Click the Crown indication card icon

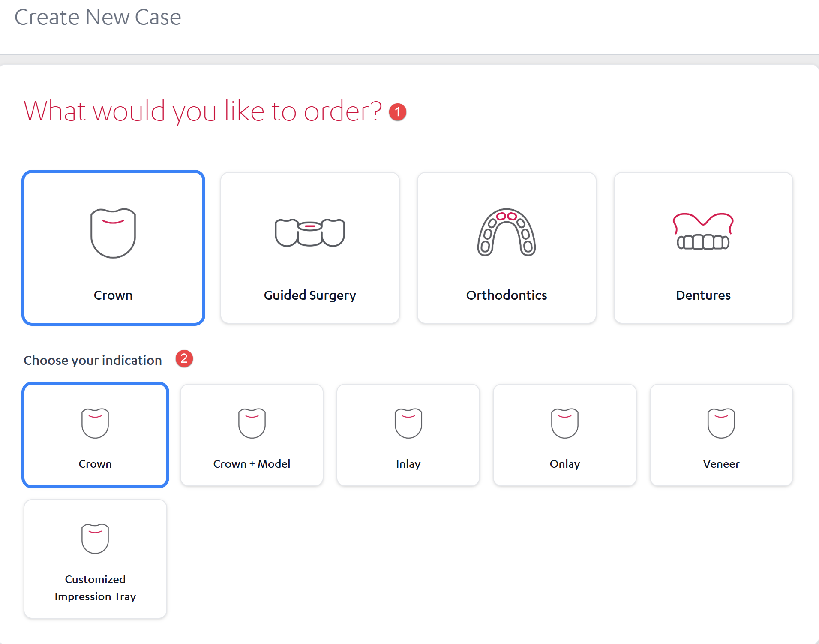[95, 423]
